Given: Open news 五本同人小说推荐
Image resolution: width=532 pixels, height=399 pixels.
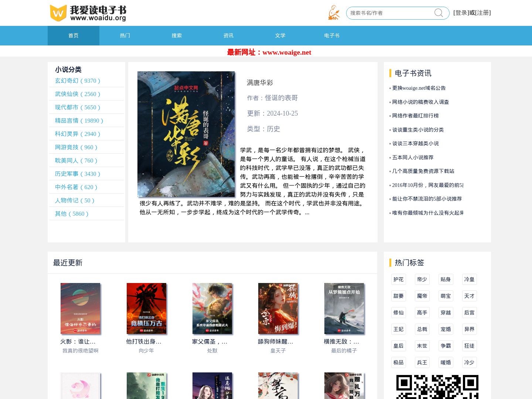Looking at the screenshot, I should [x=413, y=157].
